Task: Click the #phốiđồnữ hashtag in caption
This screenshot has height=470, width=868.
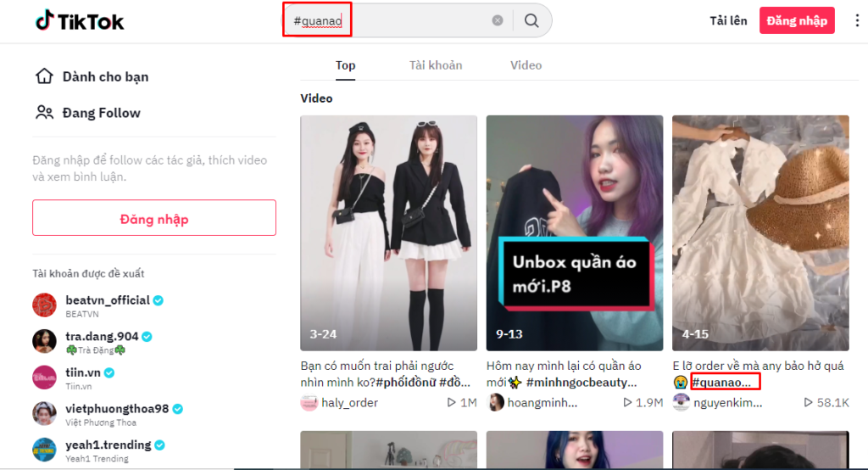Action: (x=406, y=383)
